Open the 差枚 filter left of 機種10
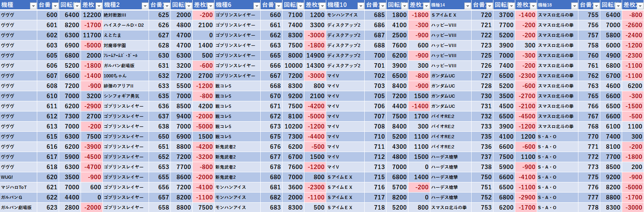 coord(322,6)
